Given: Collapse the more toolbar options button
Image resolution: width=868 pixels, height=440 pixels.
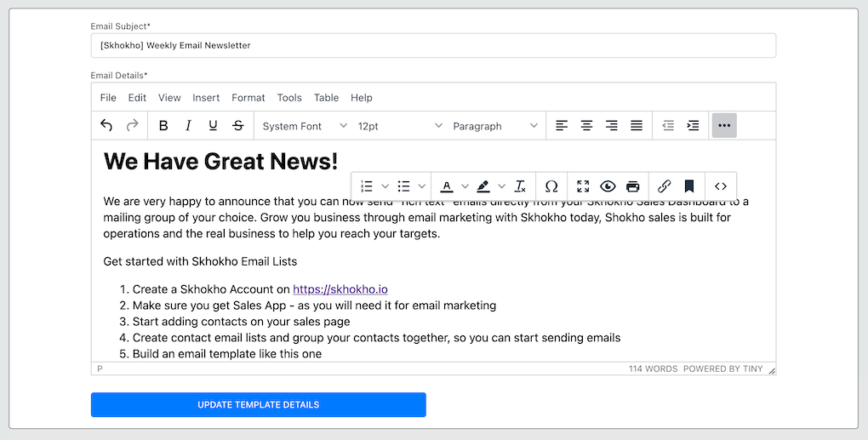Looking at the screenshot, I should click(x=724, y=126).
